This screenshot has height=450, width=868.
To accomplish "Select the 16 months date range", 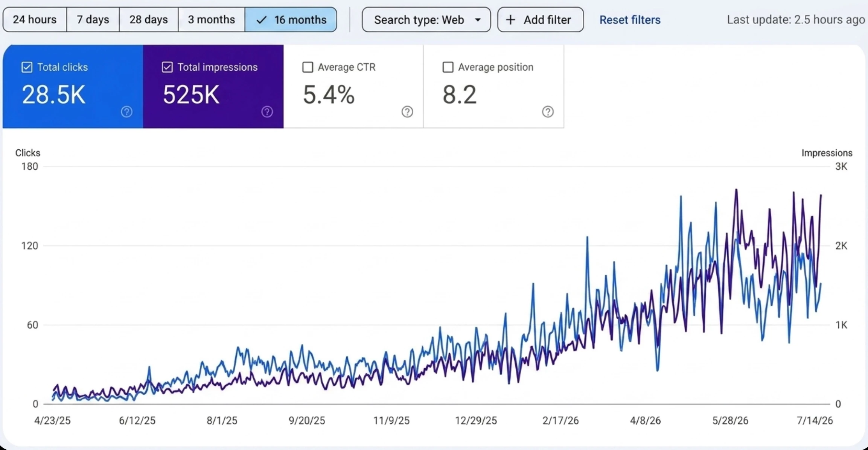I will point(291,20).
